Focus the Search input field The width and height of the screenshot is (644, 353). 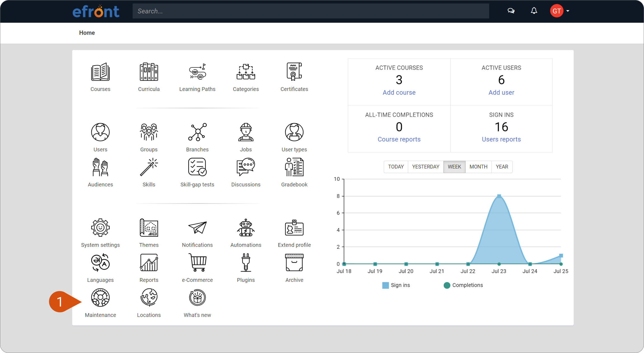click(311, 11)
